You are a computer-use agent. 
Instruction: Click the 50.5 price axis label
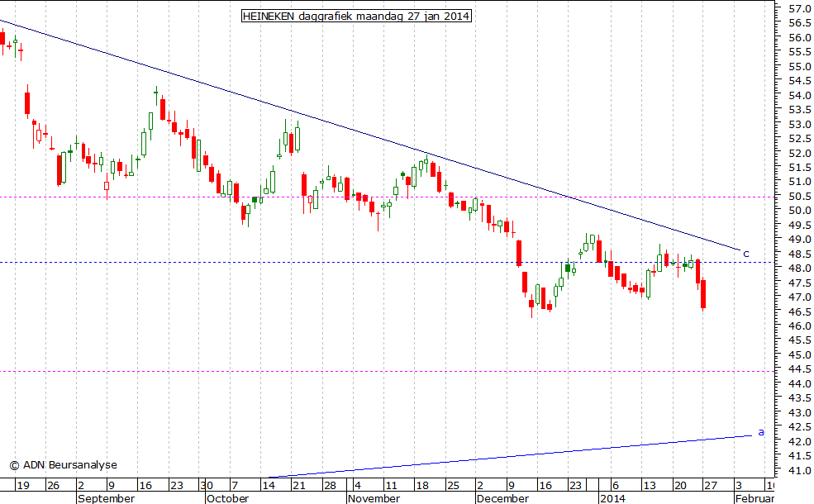[x=800, y=196]
